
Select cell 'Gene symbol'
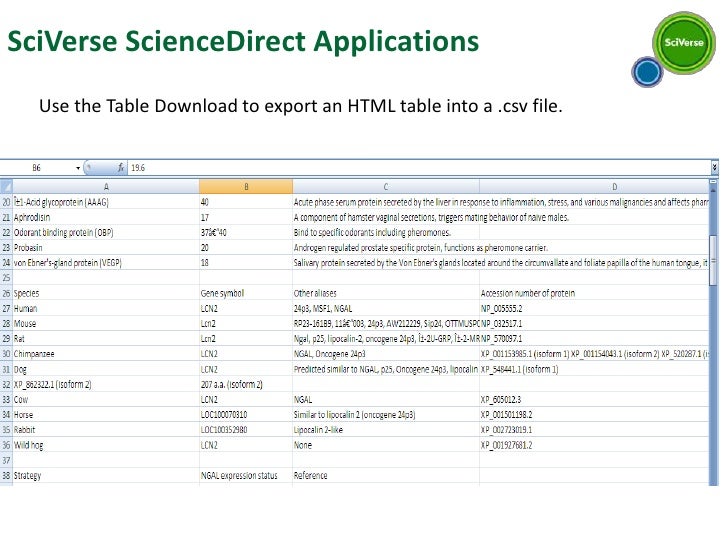coord(246,293)
